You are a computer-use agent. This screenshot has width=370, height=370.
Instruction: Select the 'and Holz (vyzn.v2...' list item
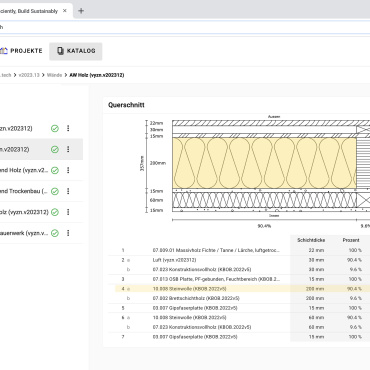(41, 170)
